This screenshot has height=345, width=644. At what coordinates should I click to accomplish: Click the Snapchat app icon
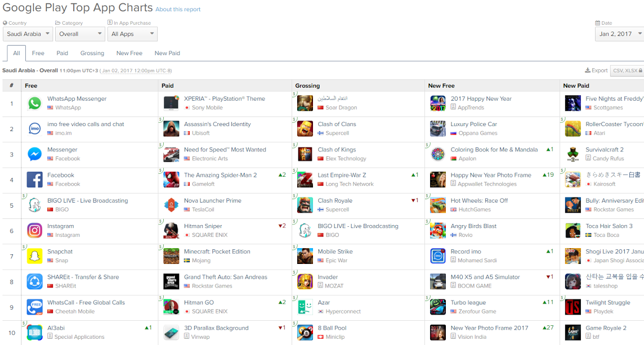coord(35,257)
